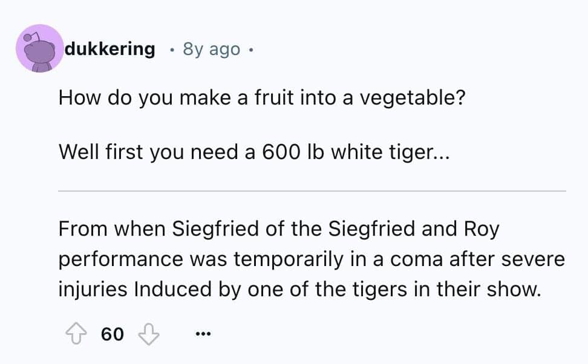Click the word "Roy" in the paragraph
Image resolution: width=588 pixels, height=364 pixels.
pos(480,229)
